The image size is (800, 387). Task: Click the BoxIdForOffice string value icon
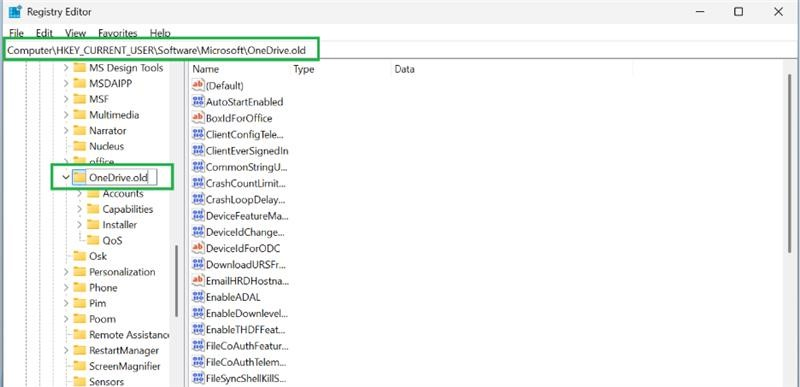click(x=198, y=118)
